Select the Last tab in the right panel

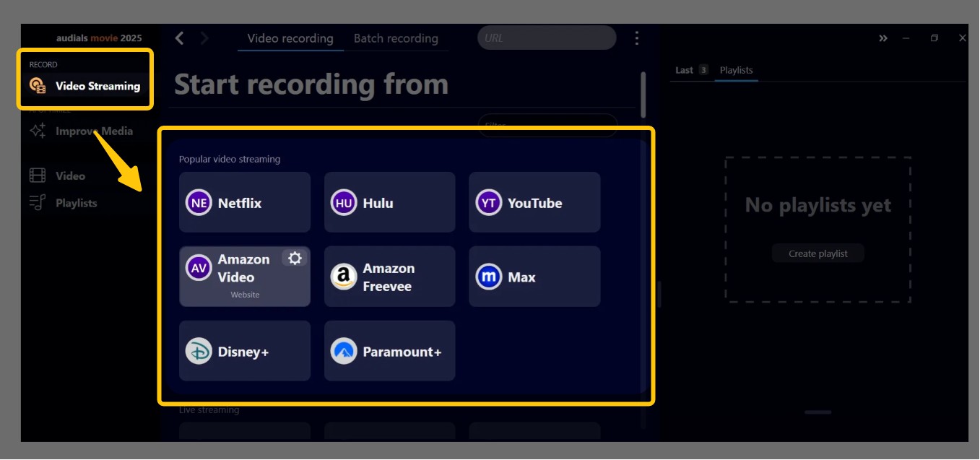click(x=684, y=70)
